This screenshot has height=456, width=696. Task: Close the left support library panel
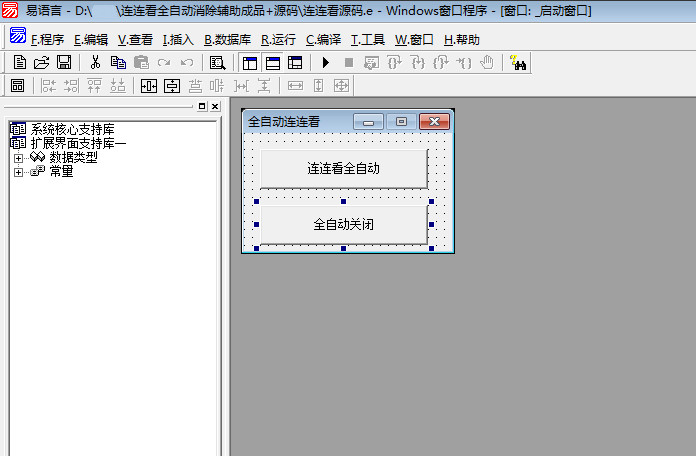[x=215, y=106]
